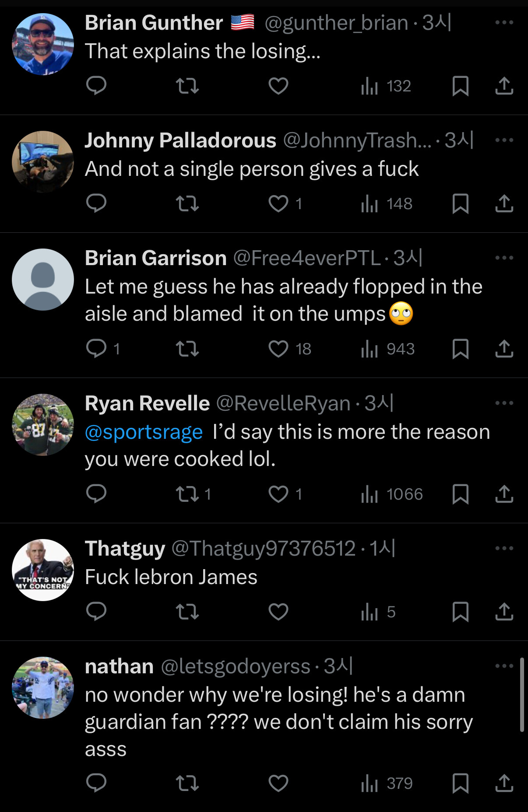Share Brian Garrison's tweet
Screen dimensions: 528x812
[504, 349]
